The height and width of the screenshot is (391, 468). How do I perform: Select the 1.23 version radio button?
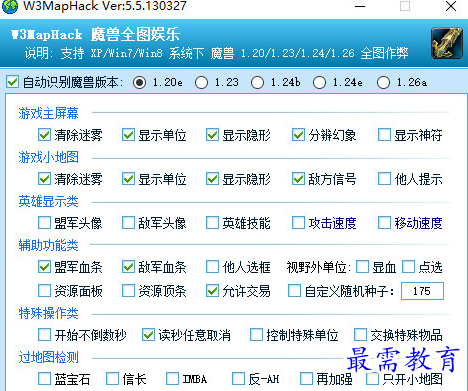(201, 82)
